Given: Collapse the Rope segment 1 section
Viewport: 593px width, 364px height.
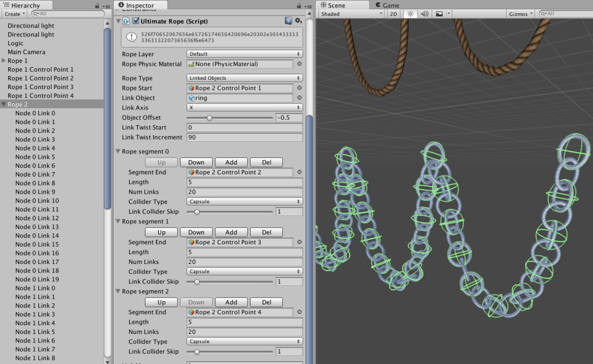Looking at the screenshot, I should click(118, 221).
